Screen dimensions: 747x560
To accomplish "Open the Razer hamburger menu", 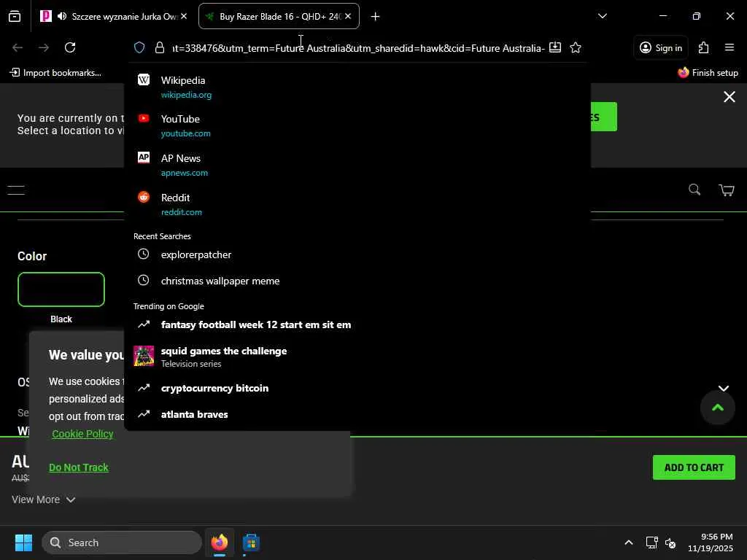I will click(16, 190).
